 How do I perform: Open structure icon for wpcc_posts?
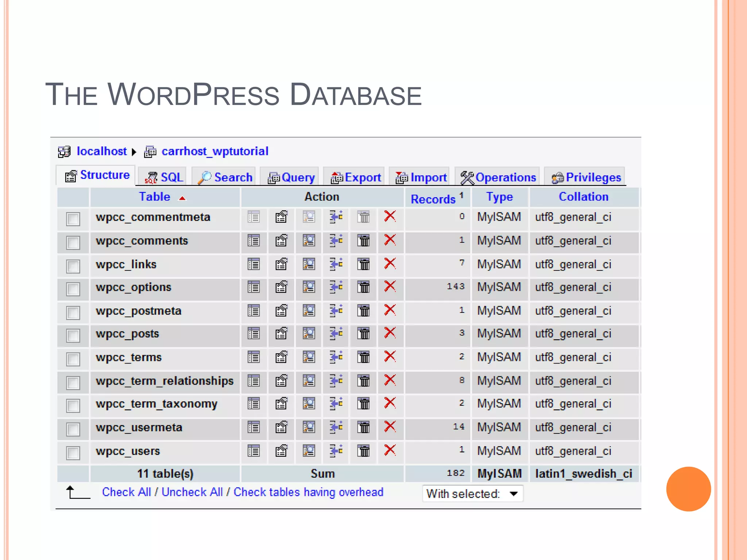pyautogui.click(x=281, y=334)
